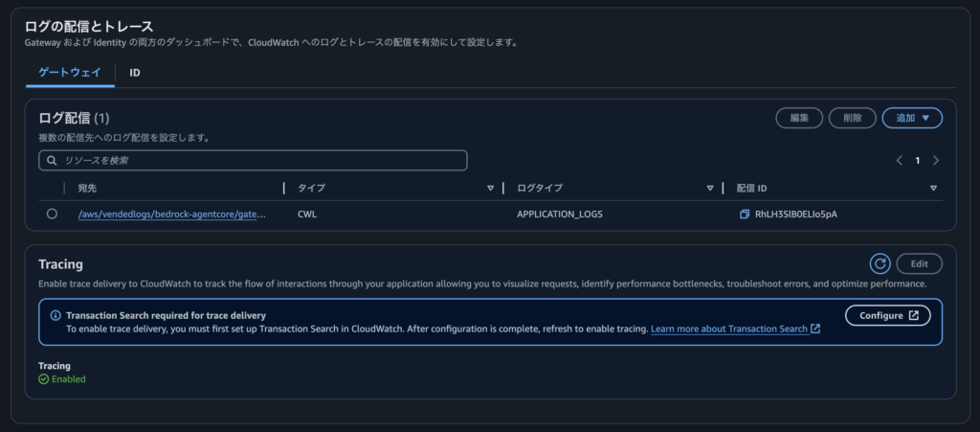The width and height of the screenshot is (980, 432).
Task: Click the magnifier icon in the resource search box
Action: coord(52,161)
